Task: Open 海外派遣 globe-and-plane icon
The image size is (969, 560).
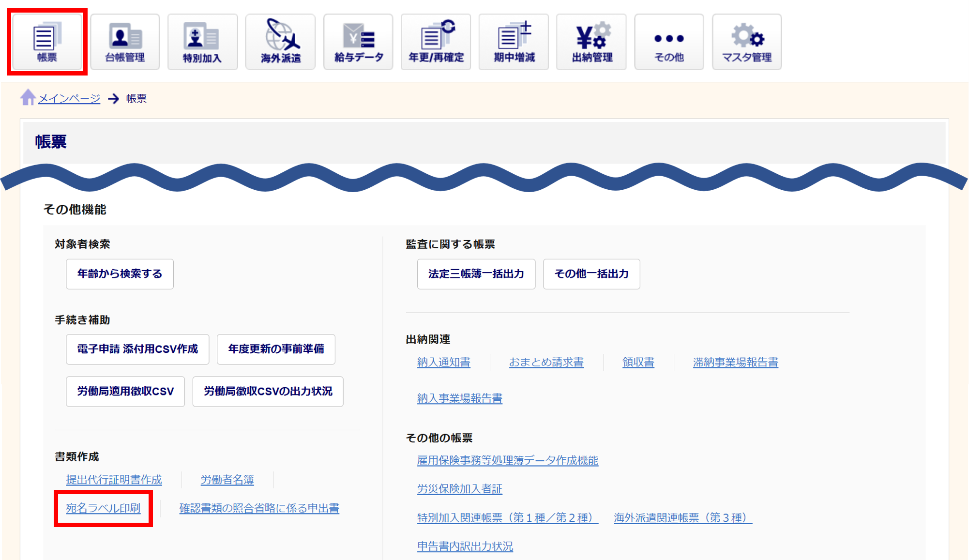Action: [x=280, y=42]
